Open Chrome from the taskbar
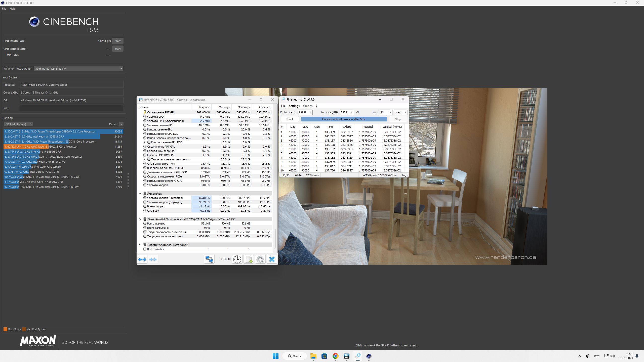The image size is (644, 362). pos(335,356)
